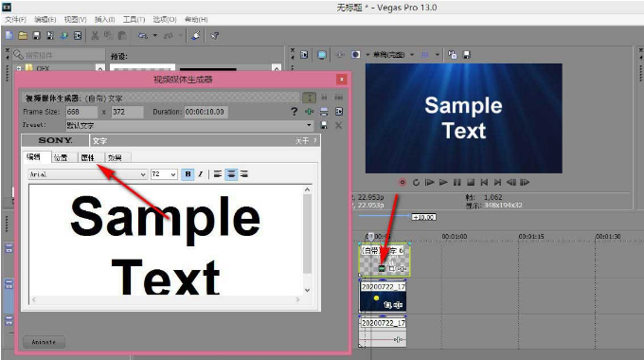
Task: Click the play button under the preview
Action: pyautogui.click(x=443, y=182)
